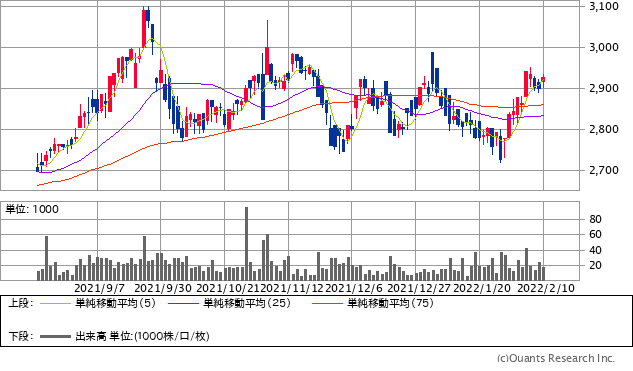Click the green 5-day moving average legend line

[x=56, y=303]
